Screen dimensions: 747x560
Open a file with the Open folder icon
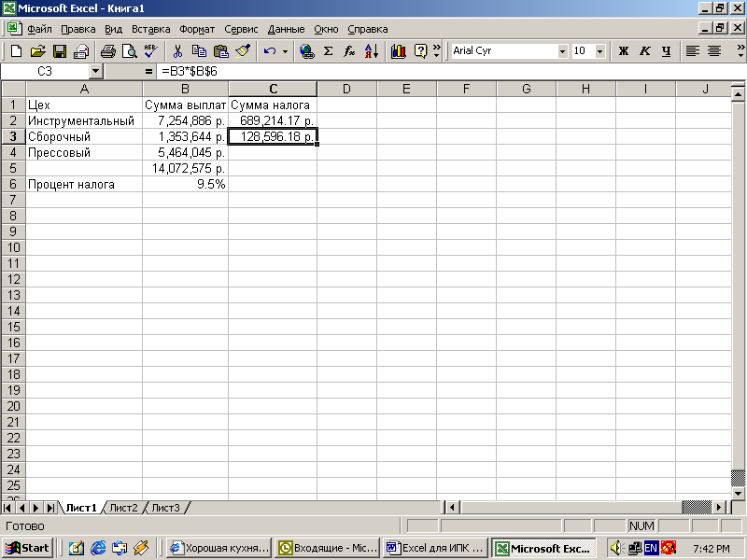pyautogui.click(x=37, y=51)
